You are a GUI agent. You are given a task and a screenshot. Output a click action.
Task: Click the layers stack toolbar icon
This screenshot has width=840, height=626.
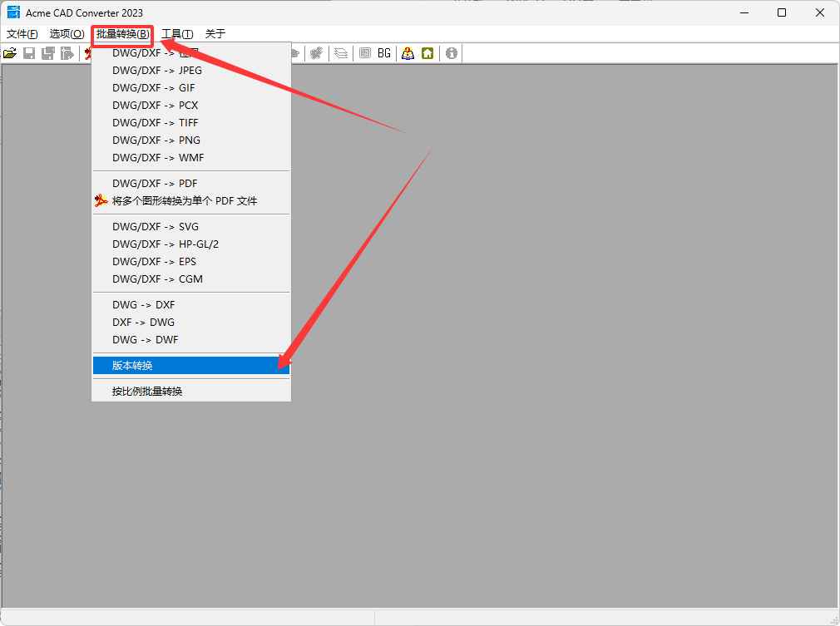tap(341, 53)
